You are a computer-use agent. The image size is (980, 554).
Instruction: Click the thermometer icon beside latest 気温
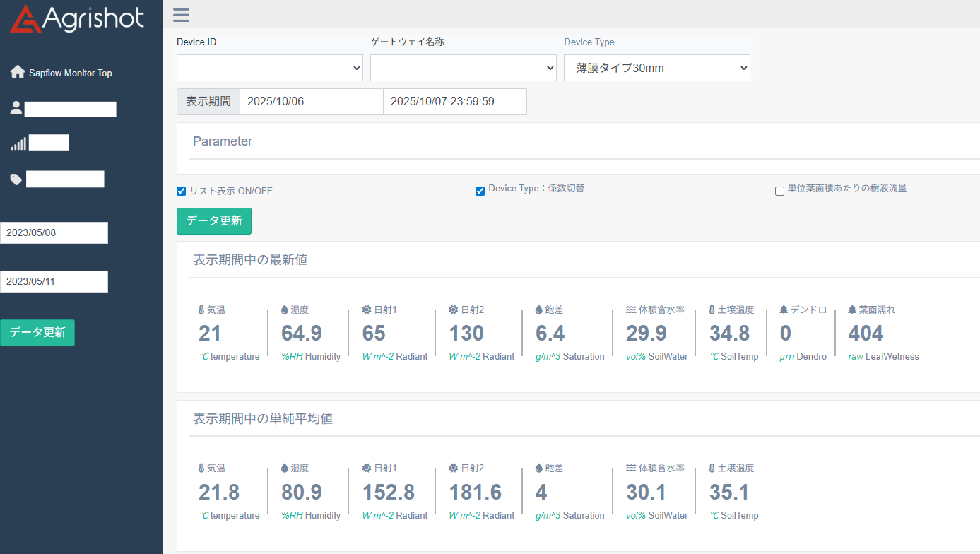coord(201,310)
